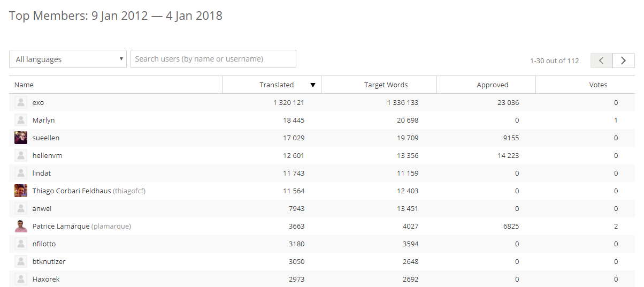The width and height of the screenshot is (644, 287).
Task: Go to previous page of members
Action: click(x=601, y=61)
